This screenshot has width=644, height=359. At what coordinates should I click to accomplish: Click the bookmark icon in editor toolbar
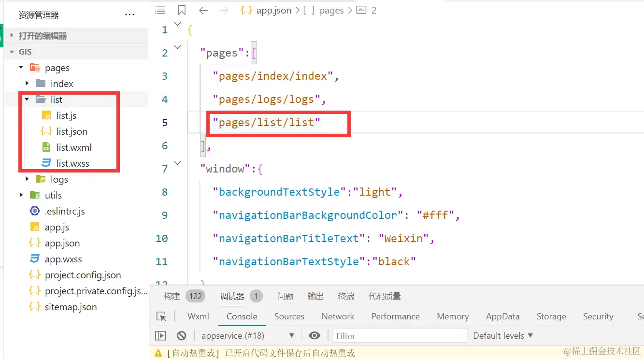182,10
